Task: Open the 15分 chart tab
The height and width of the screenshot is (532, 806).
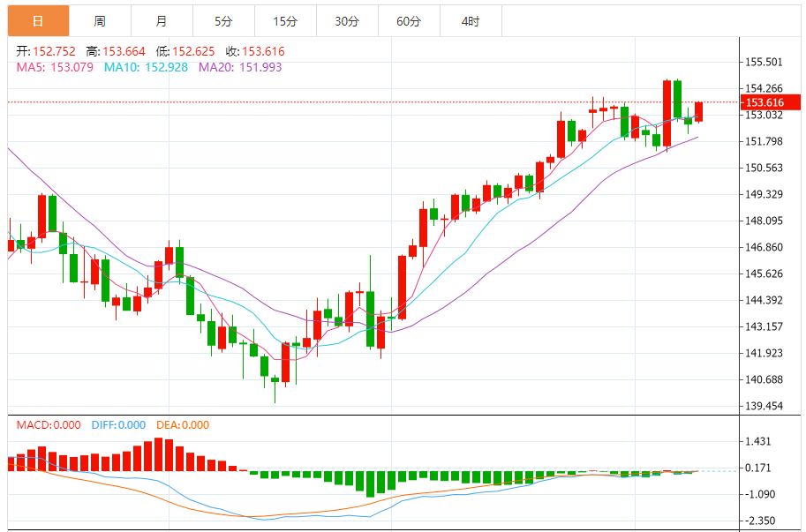Action: pos(285,21)
